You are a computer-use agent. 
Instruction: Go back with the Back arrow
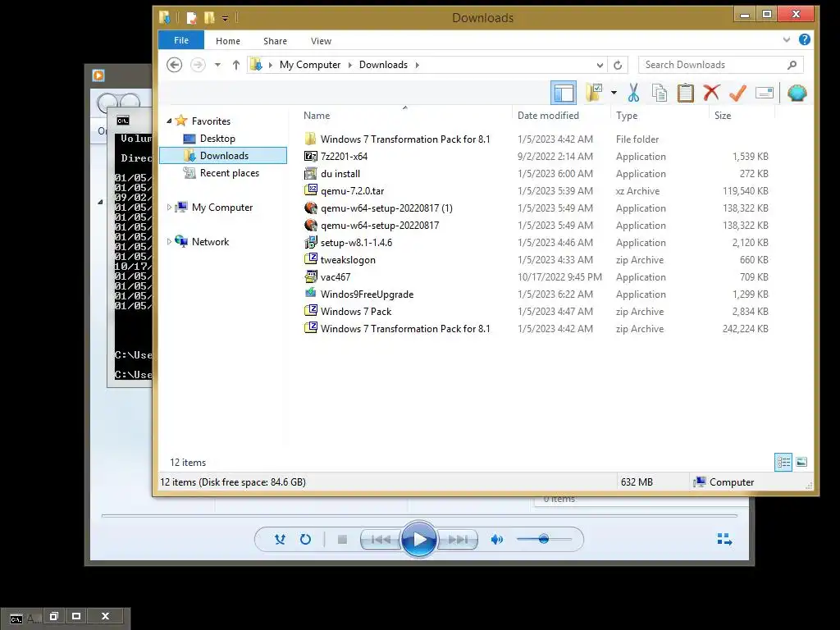click(x=174, y=65)
